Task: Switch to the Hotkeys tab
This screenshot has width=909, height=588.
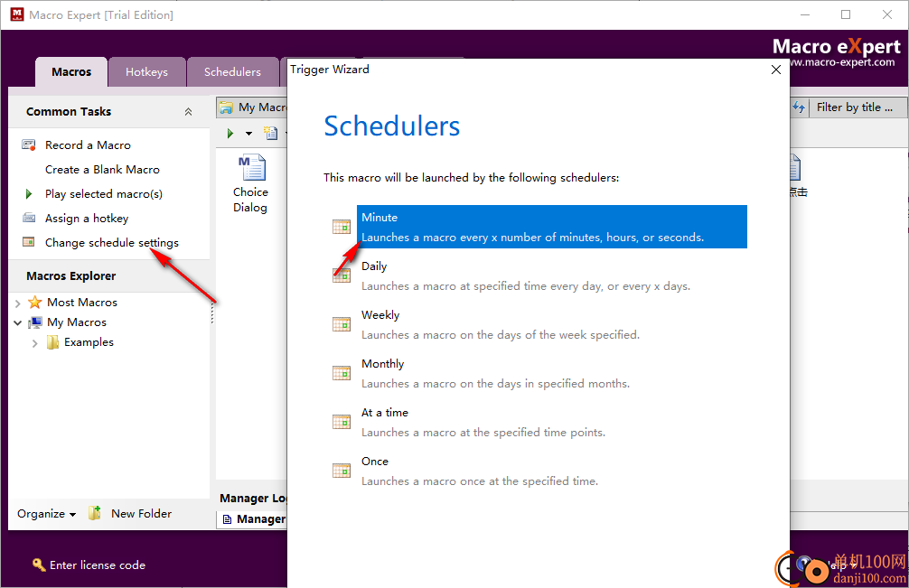Action: pyautogui.click(x=146, y=72)
